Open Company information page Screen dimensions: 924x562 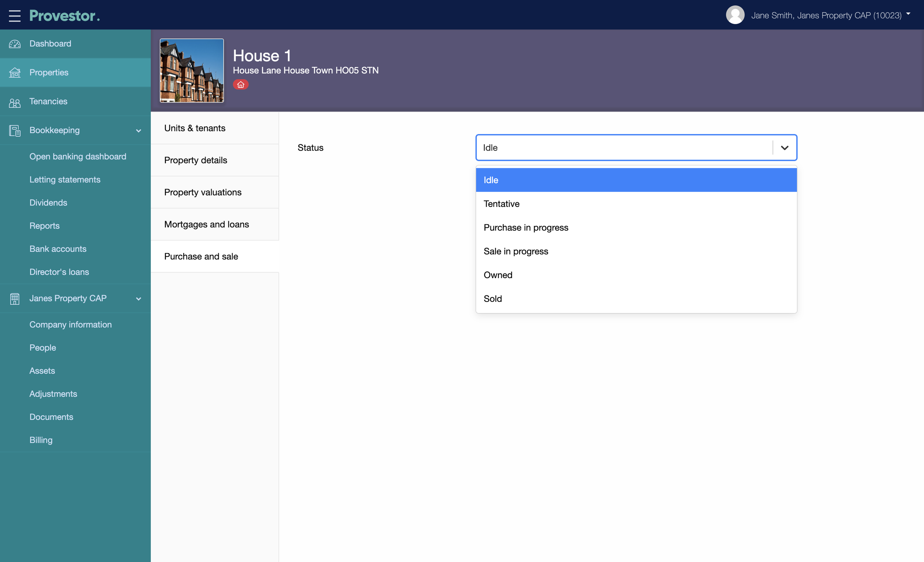tap(71, 324)
